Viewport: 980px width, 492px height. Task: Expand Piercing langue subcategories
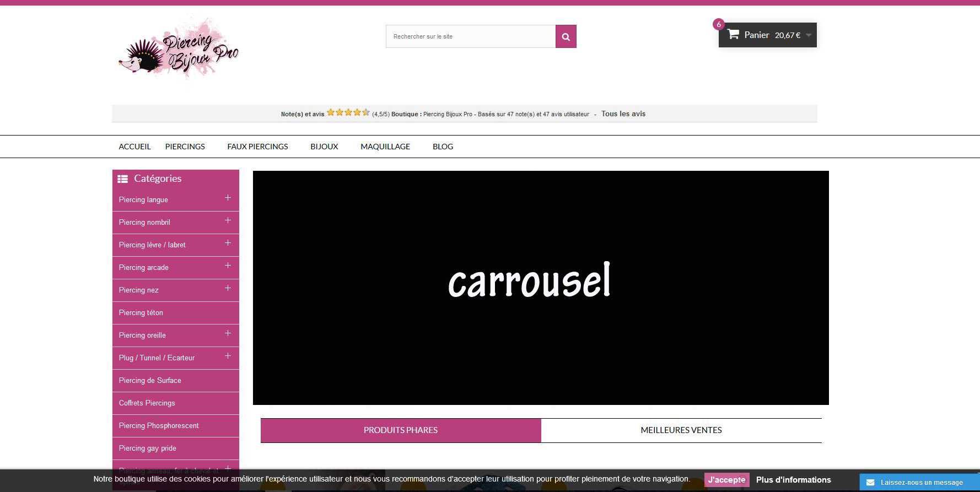click(x=228, y=198)
